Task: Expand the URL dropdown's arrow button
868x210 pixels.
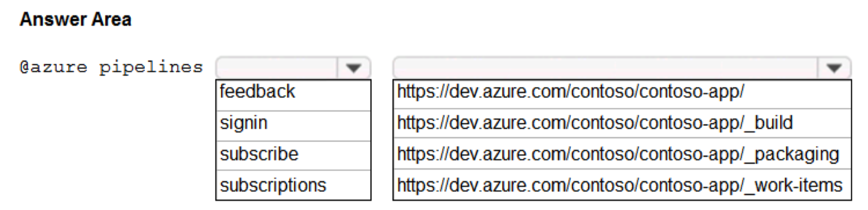Action: coord(834,68)
